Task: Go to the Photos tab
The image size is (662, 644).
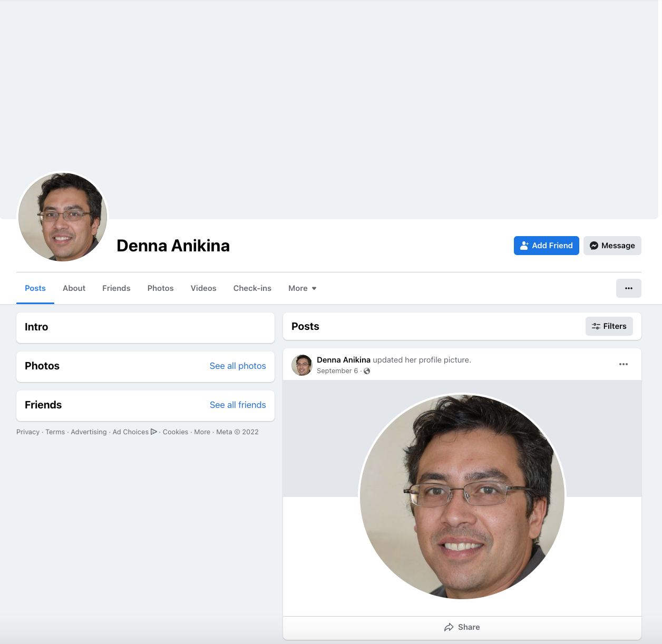Action: click(x=160, y=288)
